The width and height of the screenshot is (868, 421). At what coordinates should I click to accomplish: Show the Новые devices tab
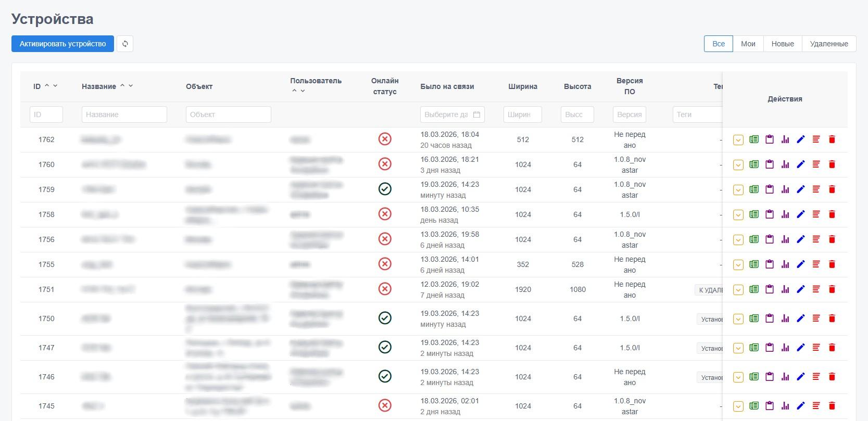tap(783, 44)
